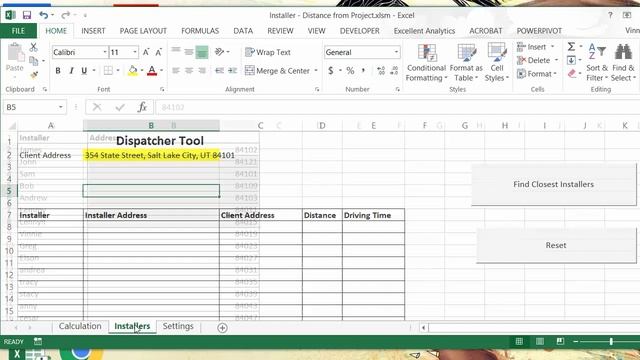Viewport: 640px width, 360px height.
Task: Activate the Format Painter brush
Action: coord(34,74)
